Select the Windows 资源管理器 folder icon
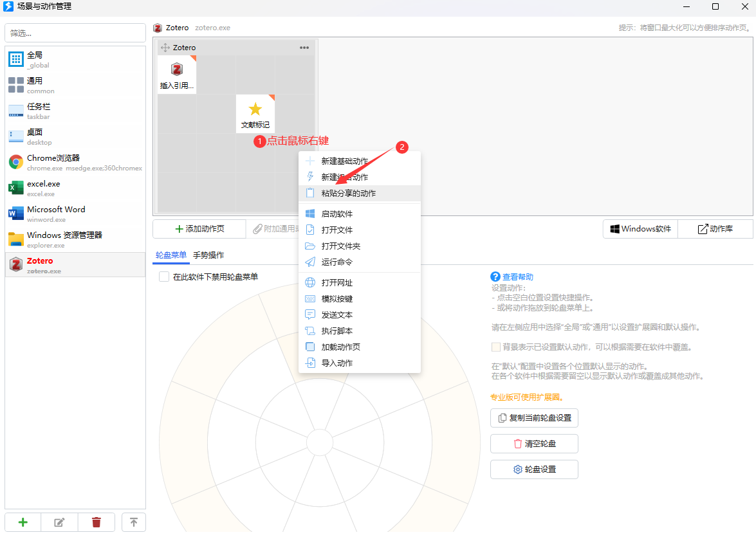 pos(16,240)
